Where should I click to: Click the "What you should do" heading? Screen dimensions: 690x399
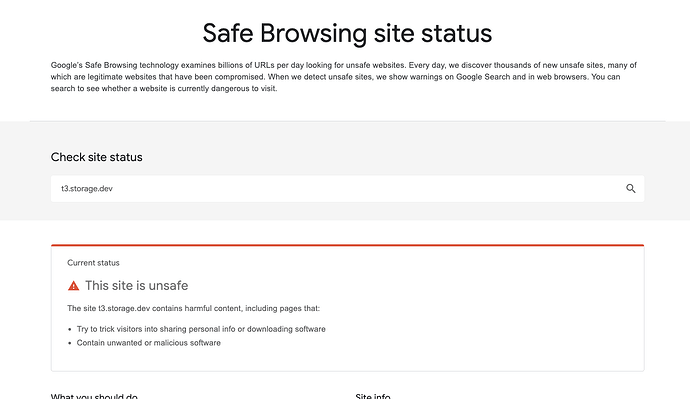pos(94,396)
